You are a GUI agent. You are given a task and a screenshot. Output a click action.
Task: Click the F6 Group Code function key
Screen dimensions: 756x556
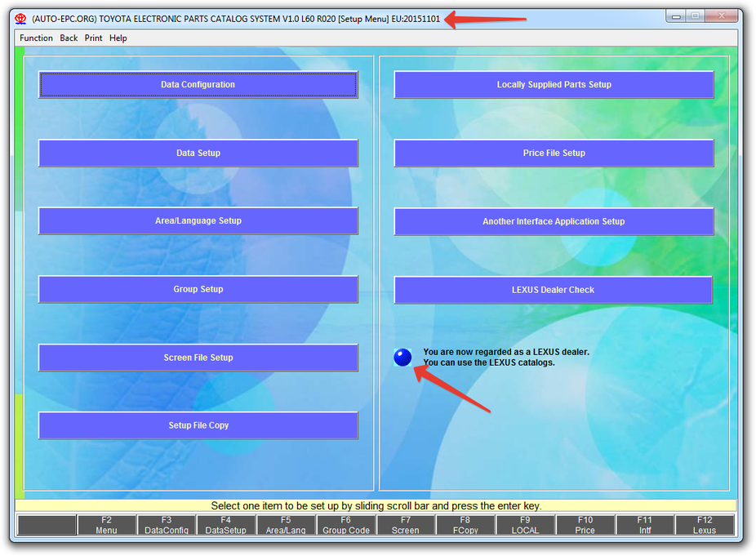345,525
